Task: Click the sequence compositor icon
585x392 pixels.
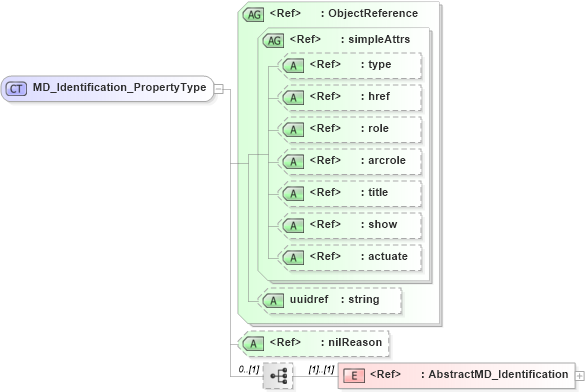Action: tap(278, 376)
